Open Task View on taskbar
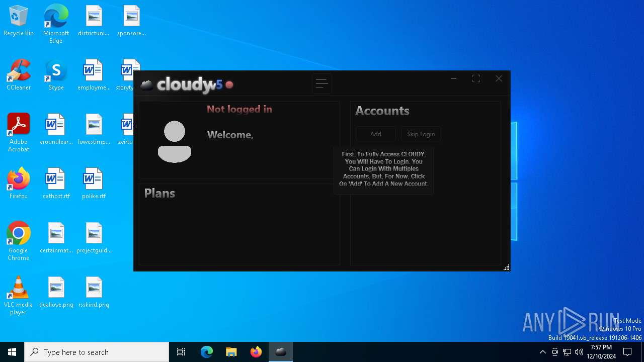This screenshot has height=362, width=644. tap(181, 352)
